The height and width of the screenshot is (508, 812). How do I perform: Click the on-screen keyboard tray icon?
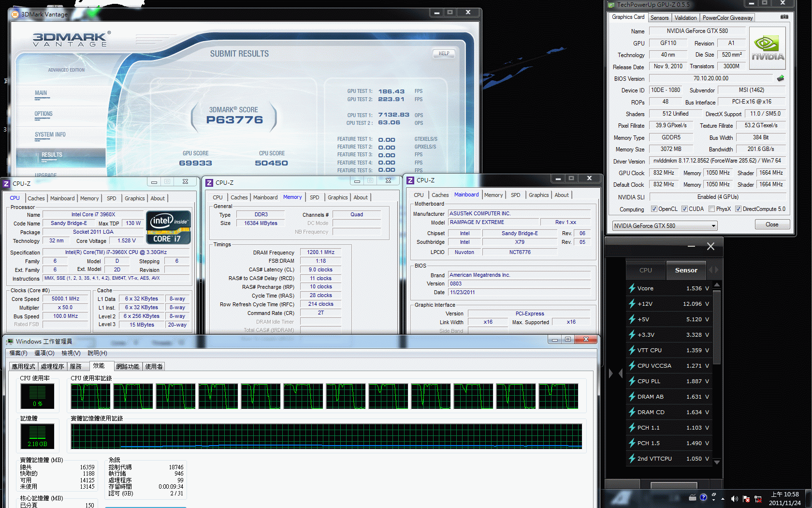click(x=692, y=497)
